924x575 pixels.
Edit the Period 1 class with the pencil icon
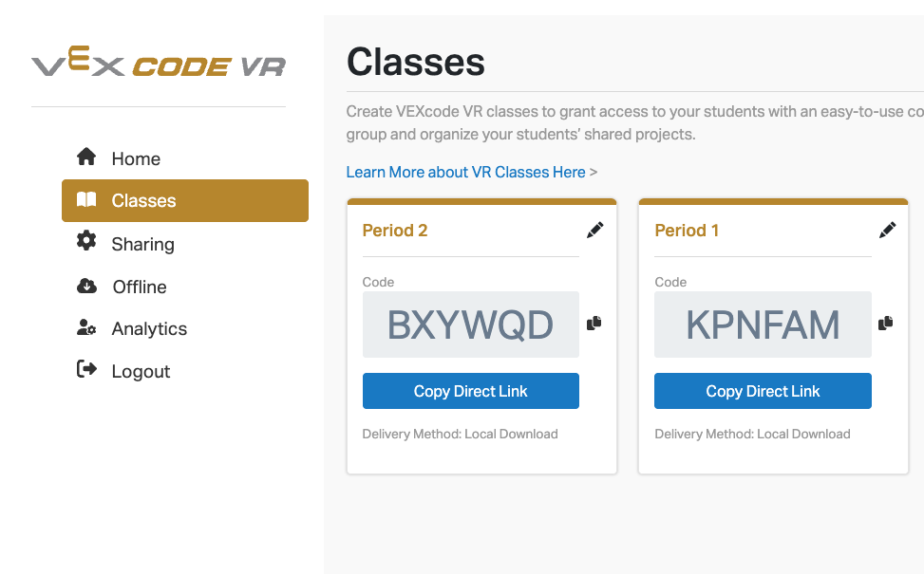[887, 230]
